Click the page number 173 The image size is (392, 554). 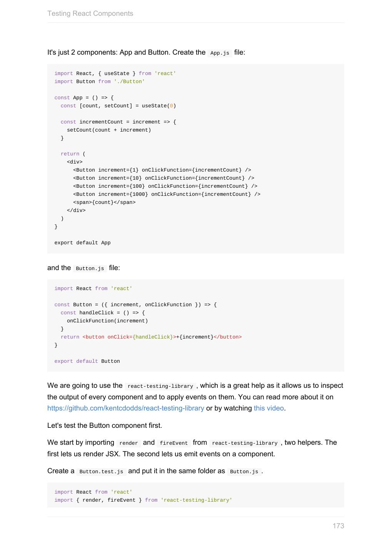click(x=338, y=526)
